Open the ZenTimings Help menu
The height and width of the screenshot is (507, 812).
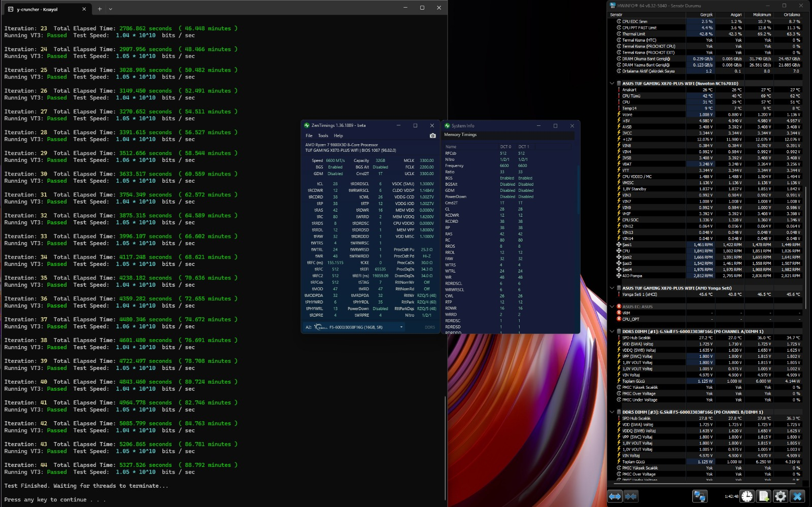(x=339, y=136)
